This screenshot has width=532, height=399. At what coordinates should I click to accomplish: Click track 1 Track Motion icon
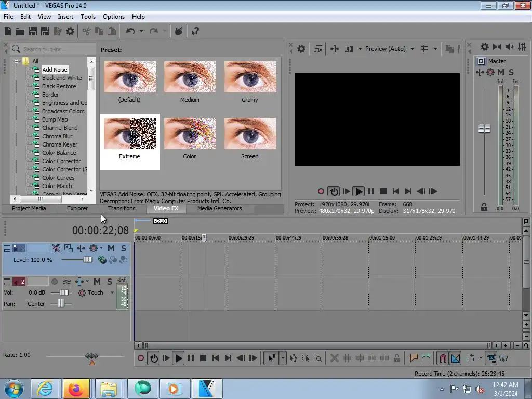tap(69, 248)
